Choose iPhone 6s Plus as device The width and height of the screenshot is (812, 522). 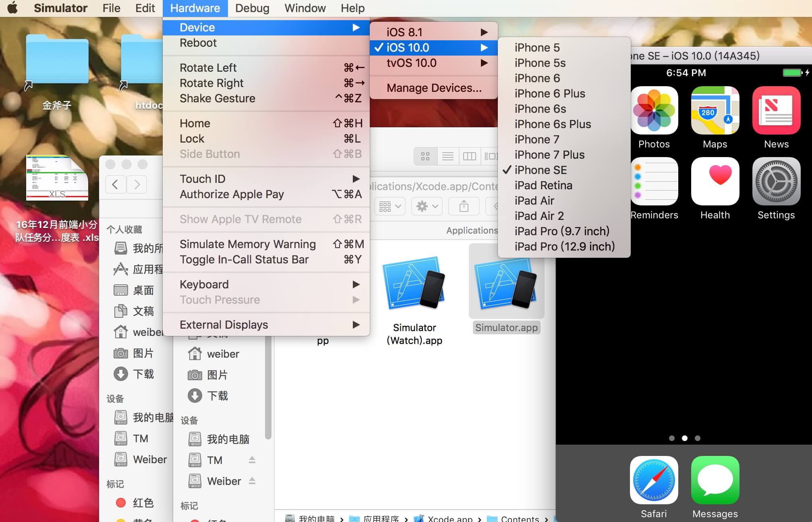pyautogui.click(x=564, y=124)
